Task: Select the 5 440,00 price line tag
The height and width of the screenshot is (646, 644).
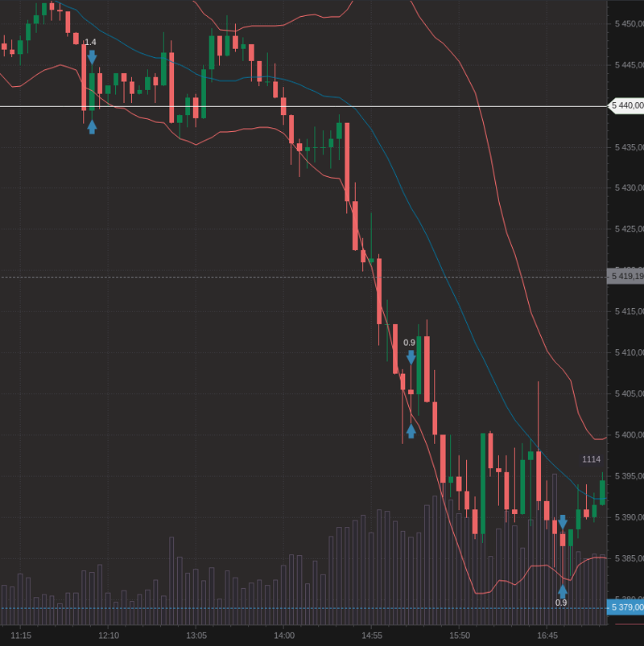Action: point(626,105)
